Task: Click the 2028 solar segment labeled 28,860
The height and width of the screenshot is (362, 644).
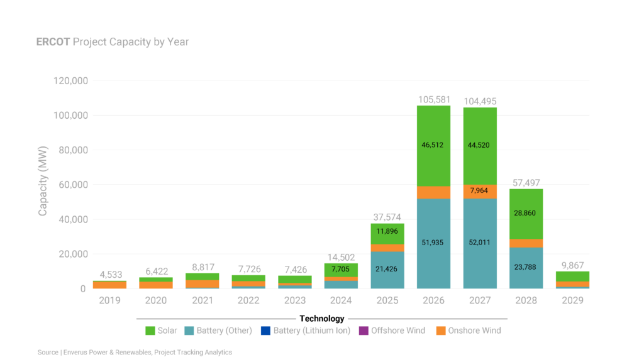Action: [526, 214]
